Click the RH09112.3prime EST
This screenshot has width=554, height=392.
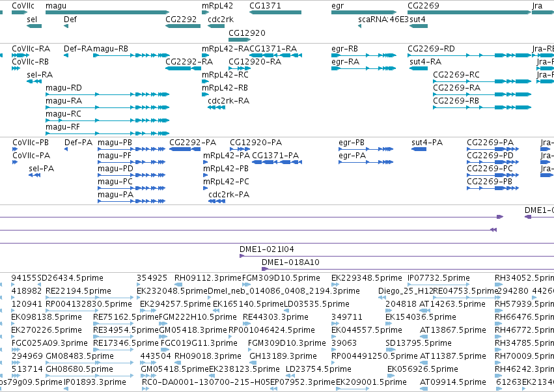[178, 284]
